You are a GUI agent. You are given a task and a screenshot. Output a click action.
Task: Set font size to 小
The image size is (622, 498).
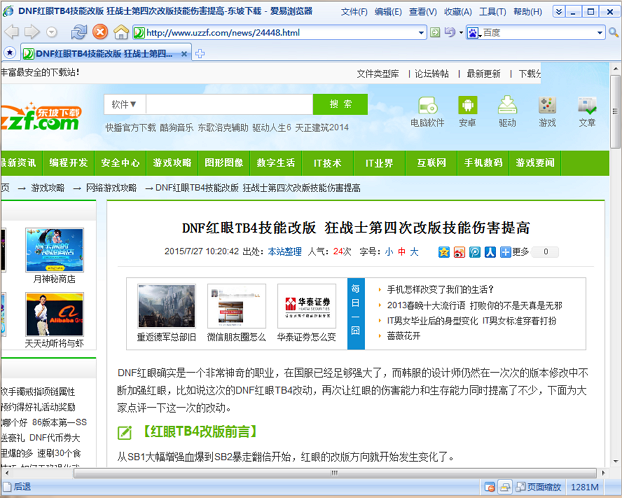coord(389,252)
